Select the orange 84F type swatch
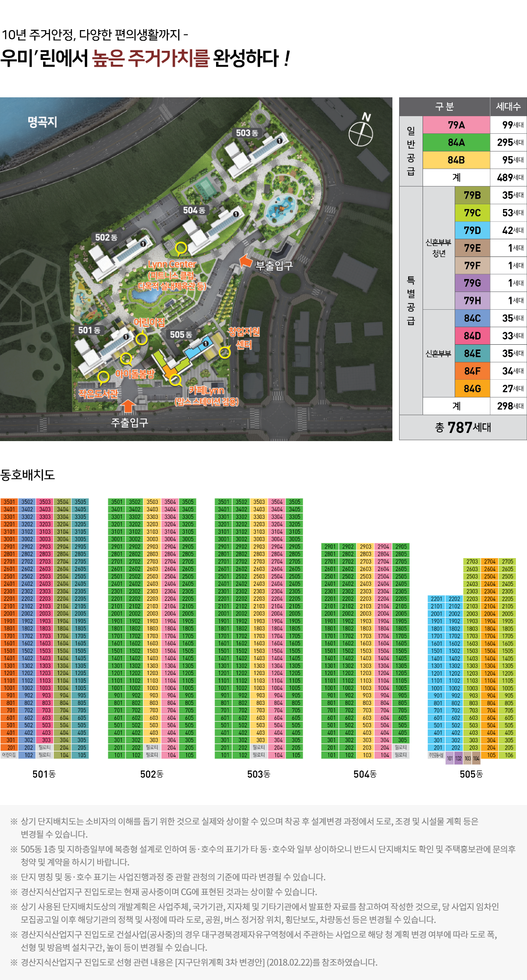The width and height of the screenshot is (527, 980). point(472,371)
